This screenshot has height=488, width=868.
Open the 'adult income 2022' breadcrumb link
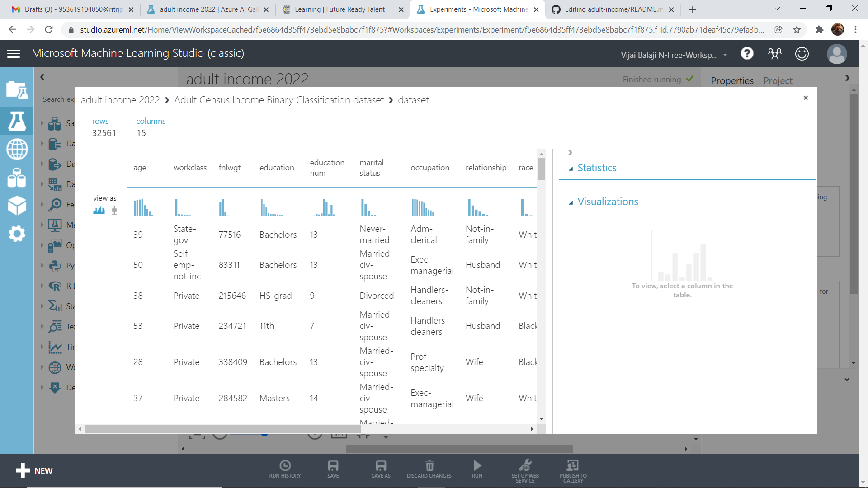tap(120, 100)
